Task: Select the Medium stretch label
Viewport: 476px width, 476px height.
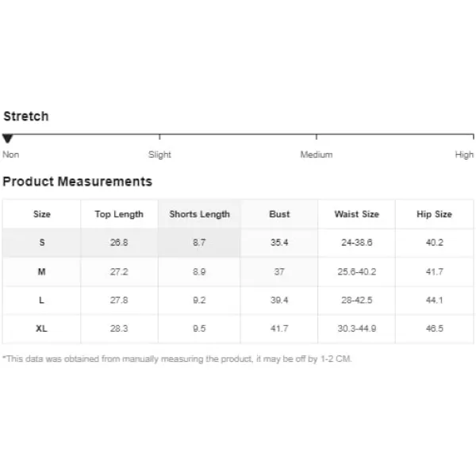Action: coord(317,155)
